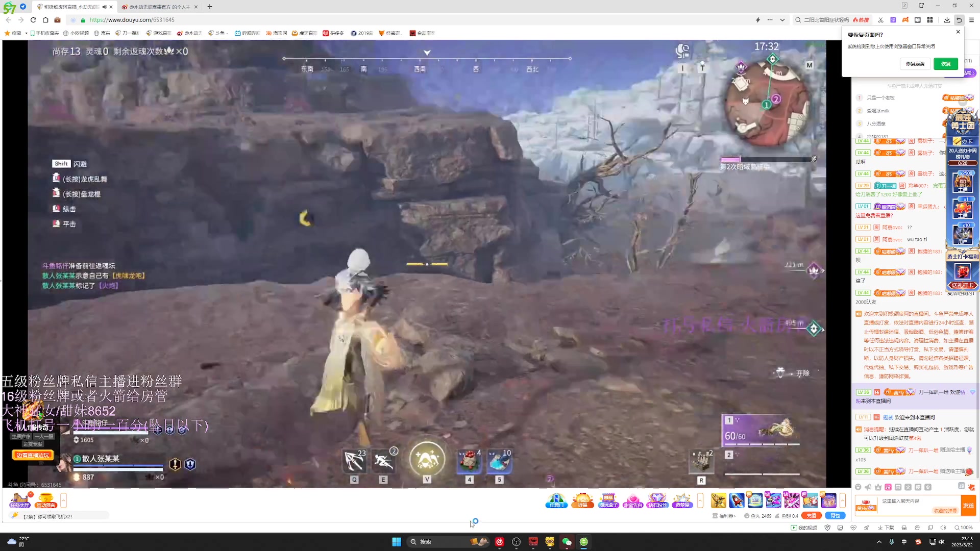Expand the gift list chevron beside gifts
Viewport: 980px width, 551px height.
coord(843,500)
